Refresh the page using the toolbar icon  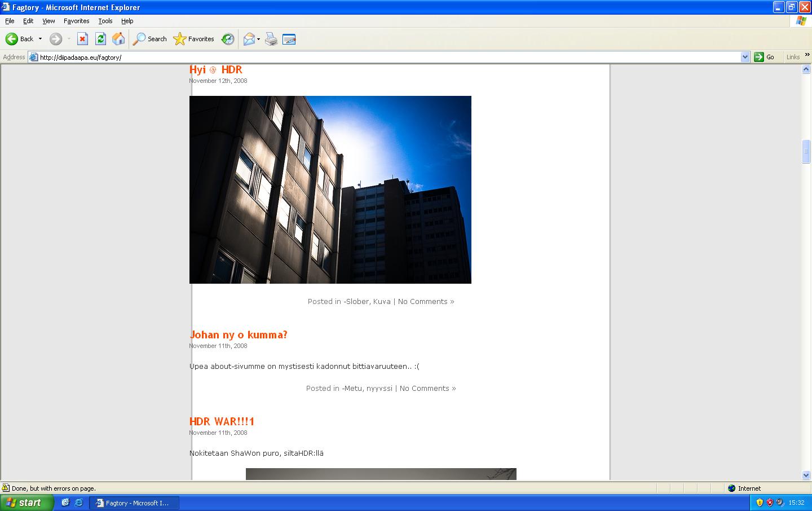click(x=100, y=39)
